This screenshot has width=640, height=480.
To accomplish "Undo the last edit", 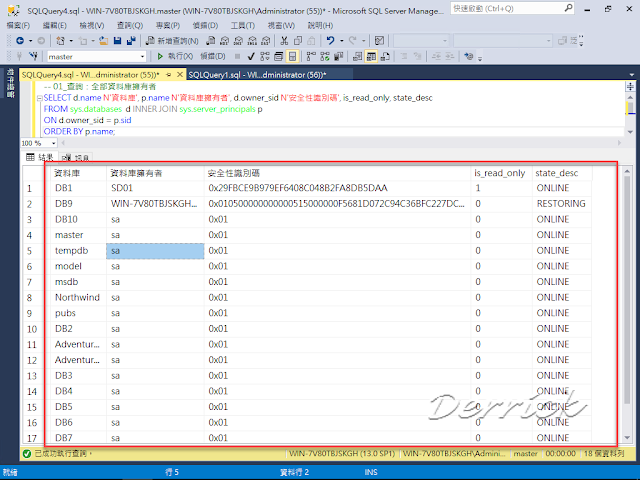I will tap(330, 40).
